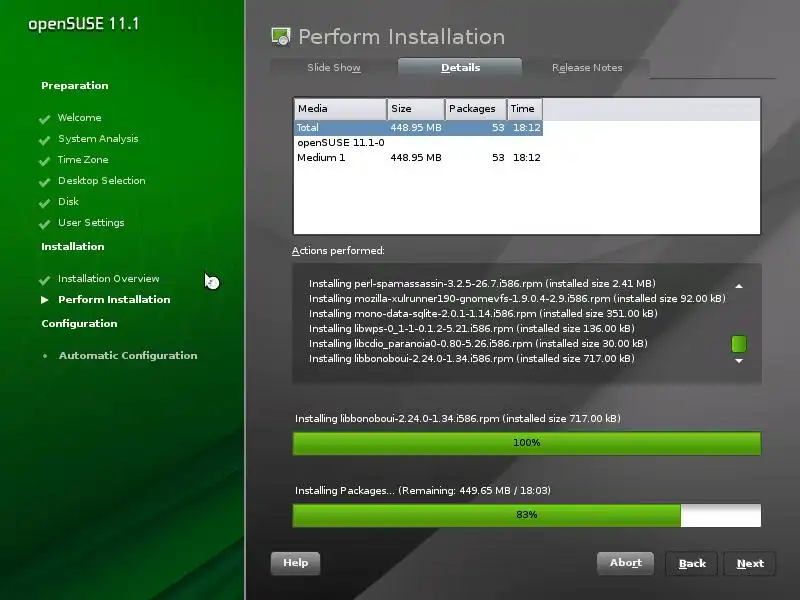This screenshot has height=600, width=800.
Task: Click the libwps-0_1-1 log line
Action: (x=471, y=329)
